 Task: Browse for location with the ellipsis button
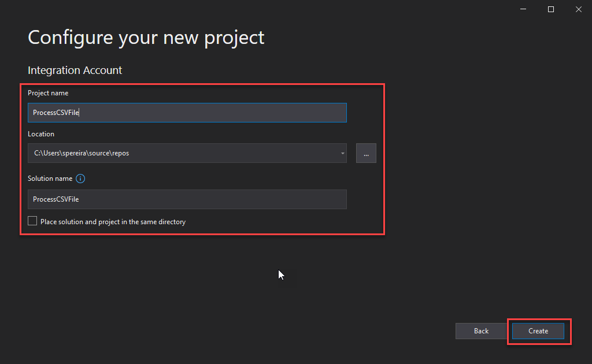(x=366, y=153)
